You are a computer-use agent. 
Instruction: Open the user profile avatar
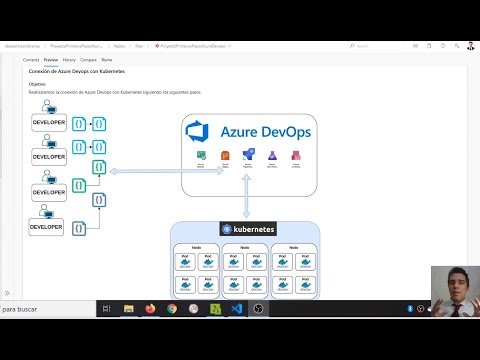click(471, 46)
